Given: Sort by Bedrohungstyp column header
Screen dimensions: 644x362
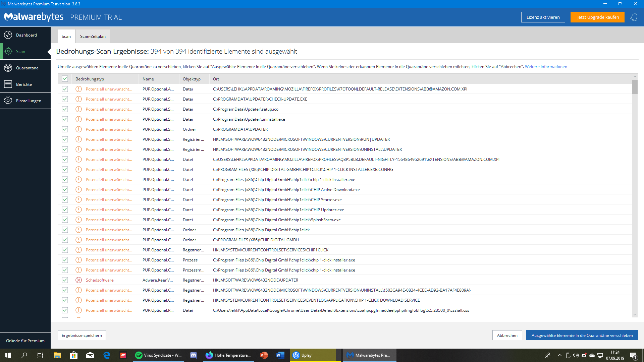Looking at the screenshot, I should [90, 79].
